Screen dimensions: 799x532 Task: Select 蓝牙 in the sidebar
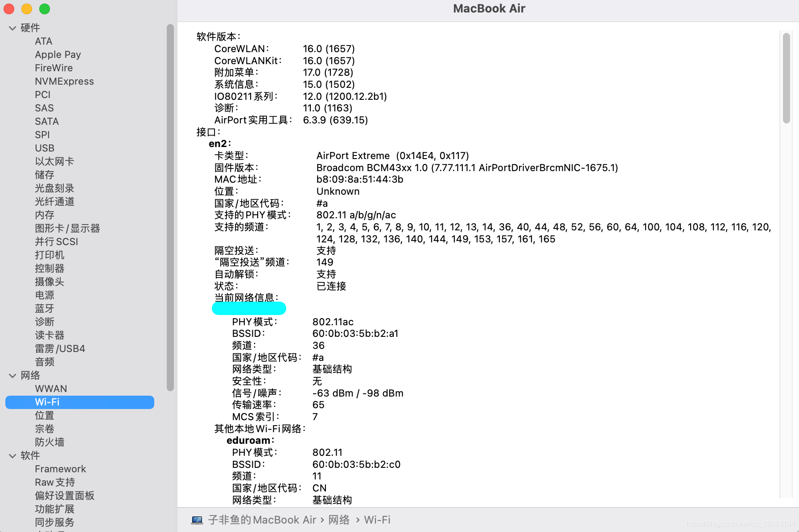point(45,309)
